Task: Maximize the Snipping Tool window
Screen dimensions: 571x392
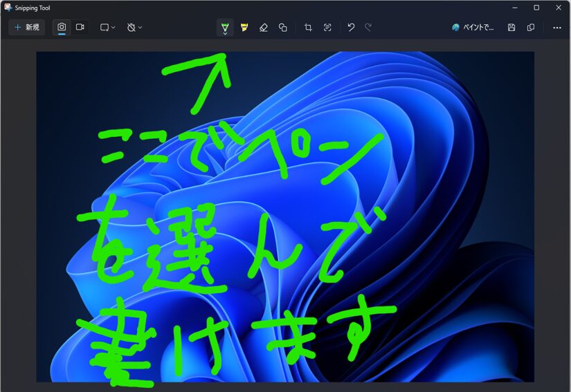Action: click(x=536, y=8)
